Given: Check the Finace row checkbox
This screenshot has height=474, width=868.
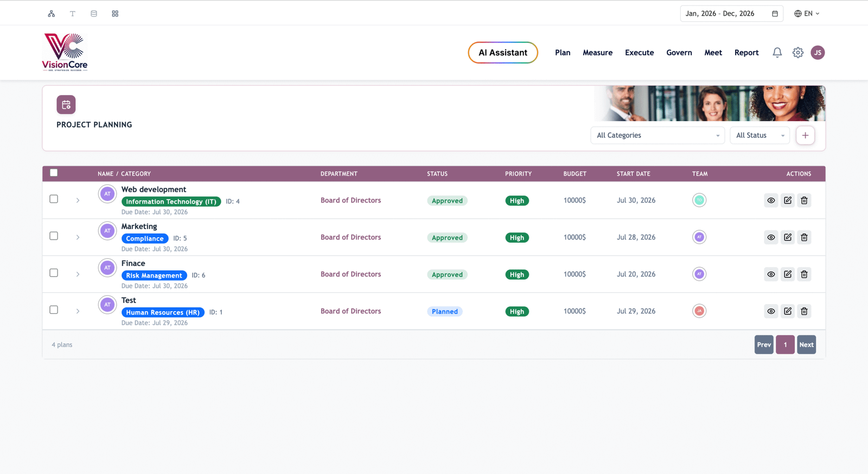Looking at the screenshot, I should (54, 273).
